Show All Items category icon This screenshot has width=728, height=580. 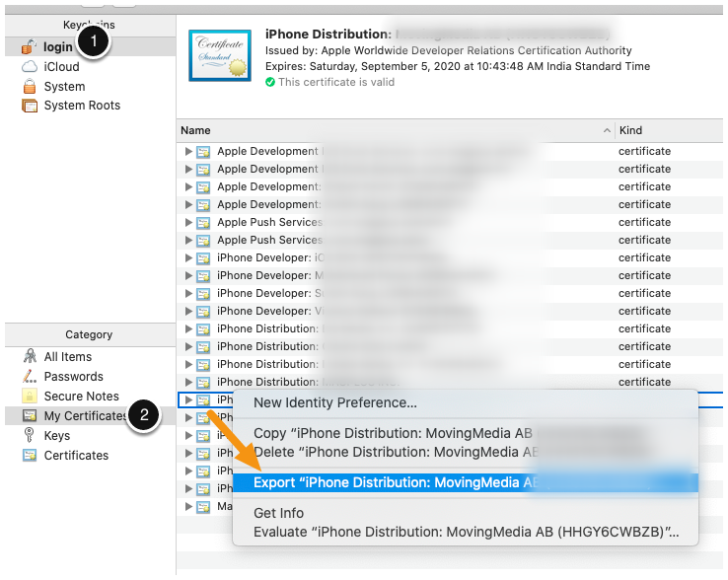coord(30,356)
